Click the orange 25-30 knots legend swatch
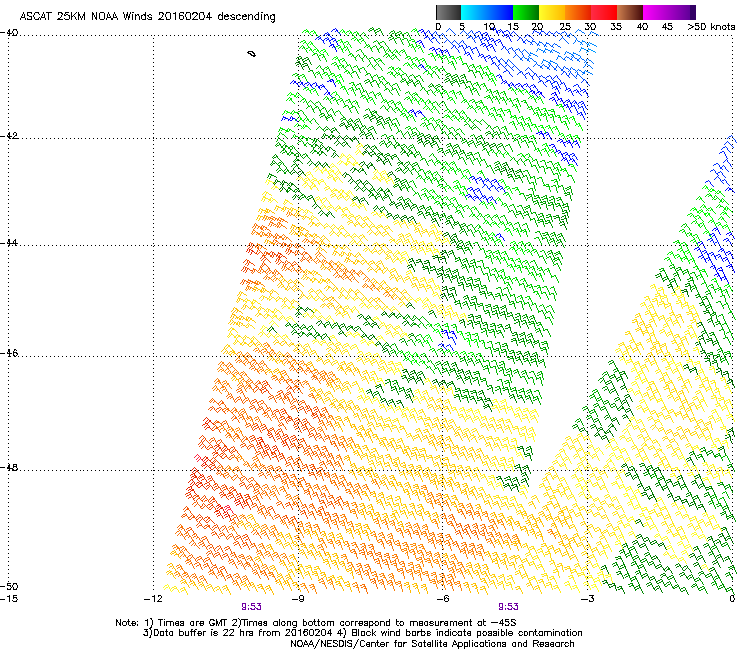Screen dimensions: 740x650 click(578, 12)
